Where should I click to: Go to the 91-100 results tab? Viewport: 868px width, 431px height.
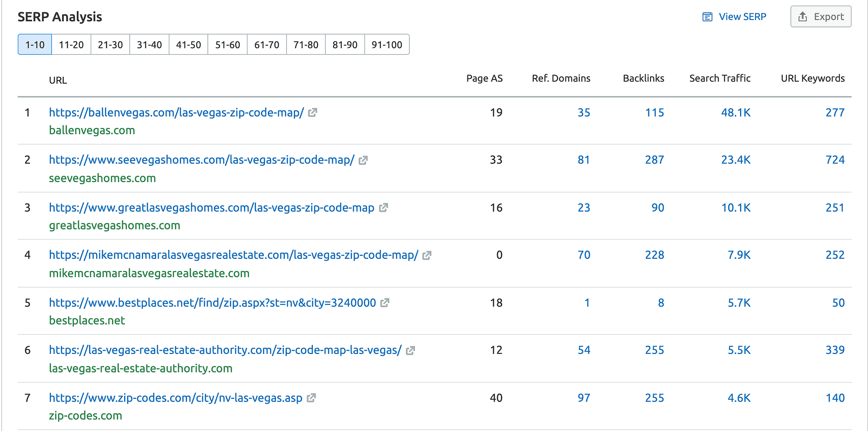click(x=387, y=45)
